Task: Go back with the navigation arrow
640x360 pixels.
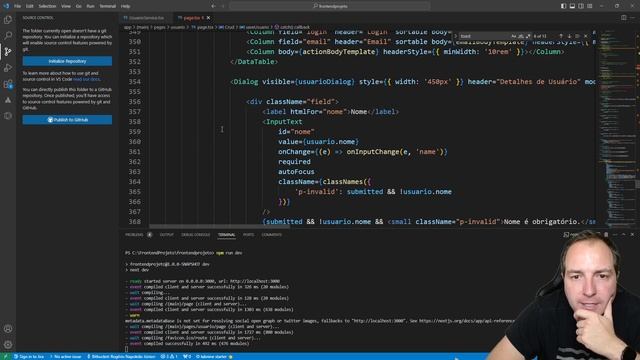Action: click(x=213, y=6)
